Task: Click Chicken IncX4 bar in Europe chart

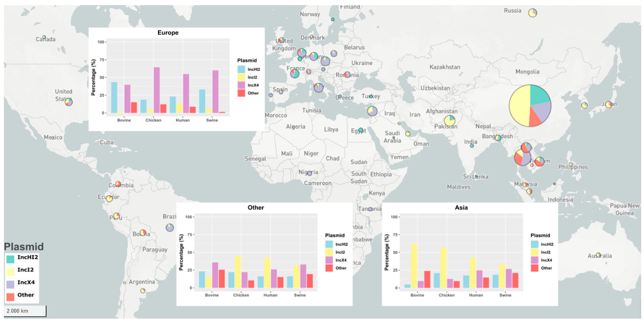Action: click(x=157, y=90)
